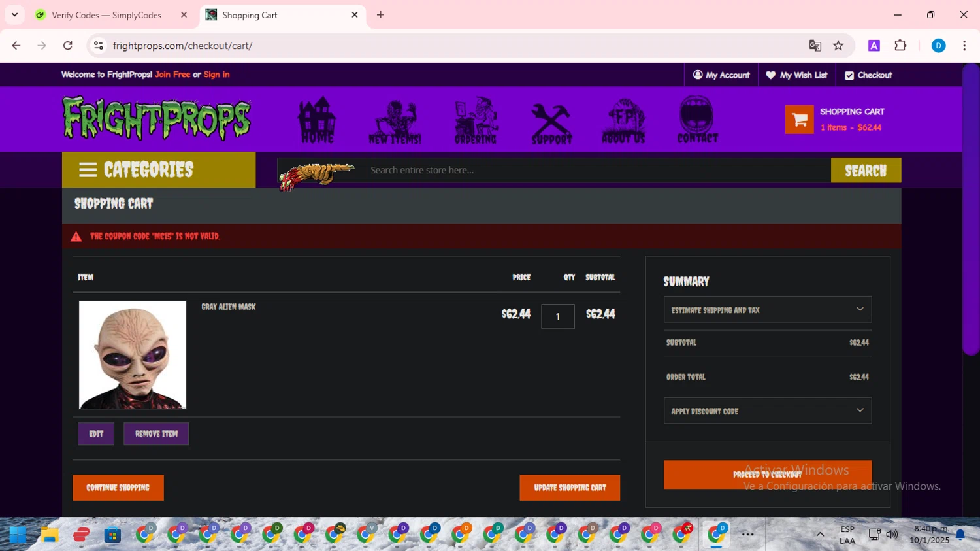
Task: Click the Edit item button
Action: tap(96, 434)
